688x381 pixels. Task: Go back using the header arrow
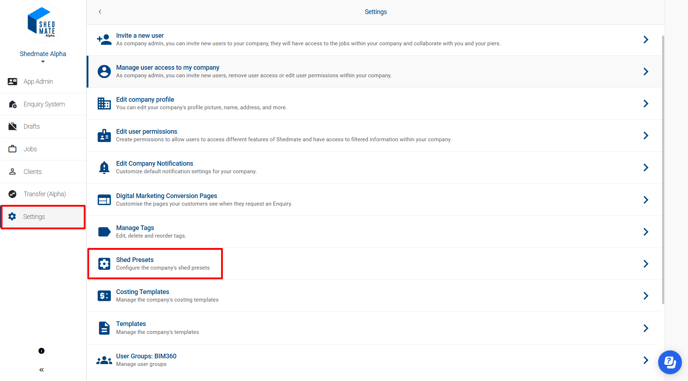point(100,12)
